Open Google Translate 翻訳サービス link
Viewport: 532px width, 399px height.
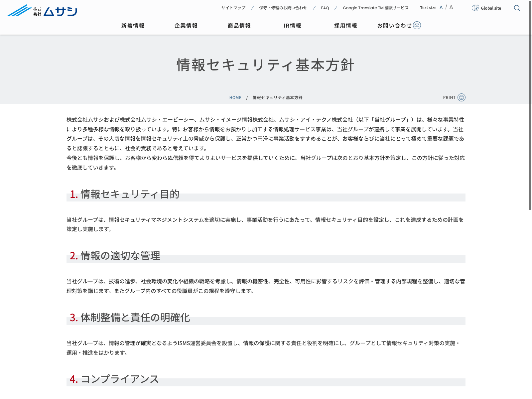(375, 8)
